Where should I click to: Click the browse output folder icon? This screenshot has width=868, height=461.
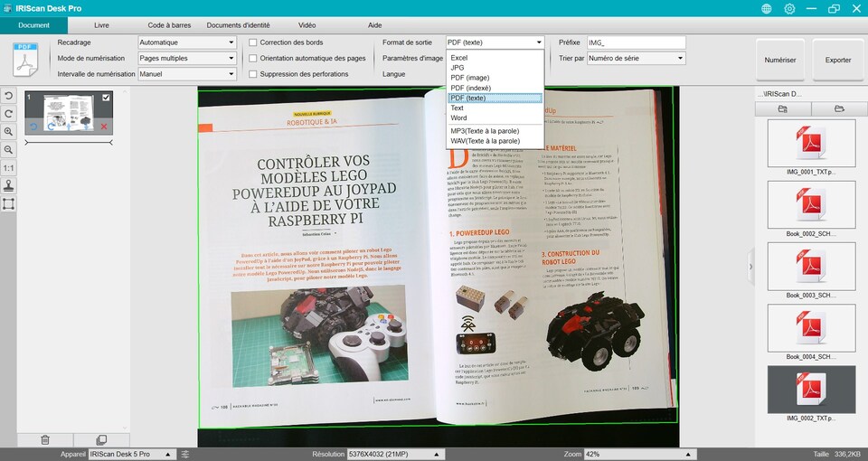point(783,109)
